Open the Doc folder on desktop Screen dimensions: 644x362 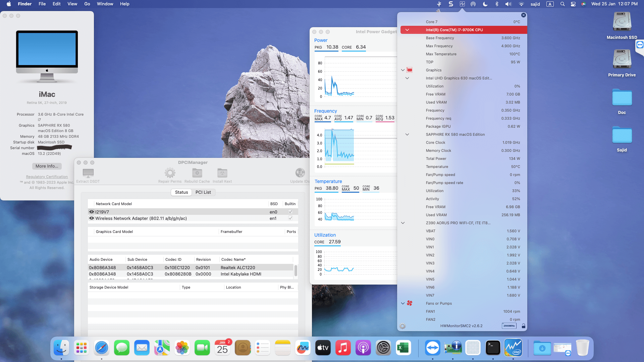tap(622, 98)
